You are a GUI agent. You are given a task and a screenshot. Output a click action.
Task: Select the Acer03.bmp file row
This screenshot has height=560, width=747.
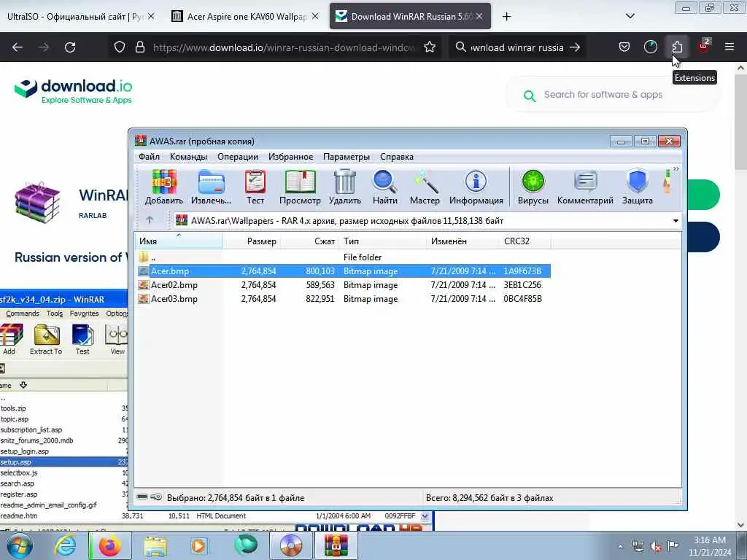pyautogui.click(x=344, y=298)
